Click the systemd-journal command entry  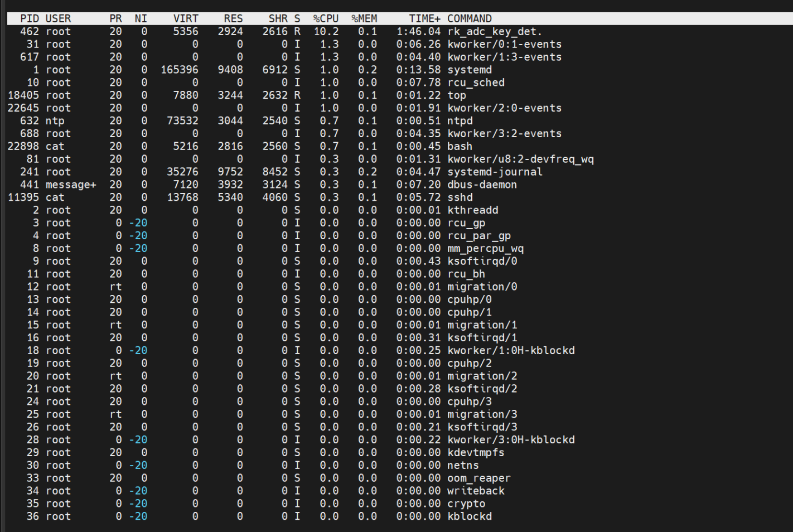coord(495,172)
